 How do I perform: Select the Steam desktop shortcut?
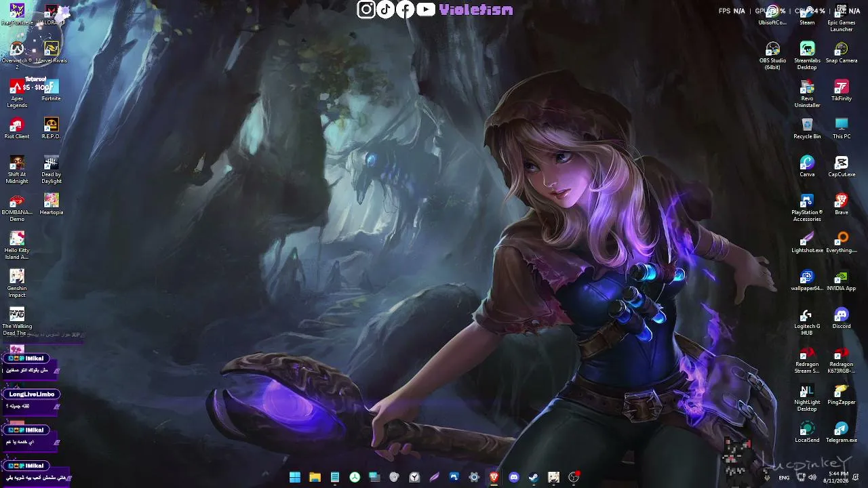pos(807,15)
